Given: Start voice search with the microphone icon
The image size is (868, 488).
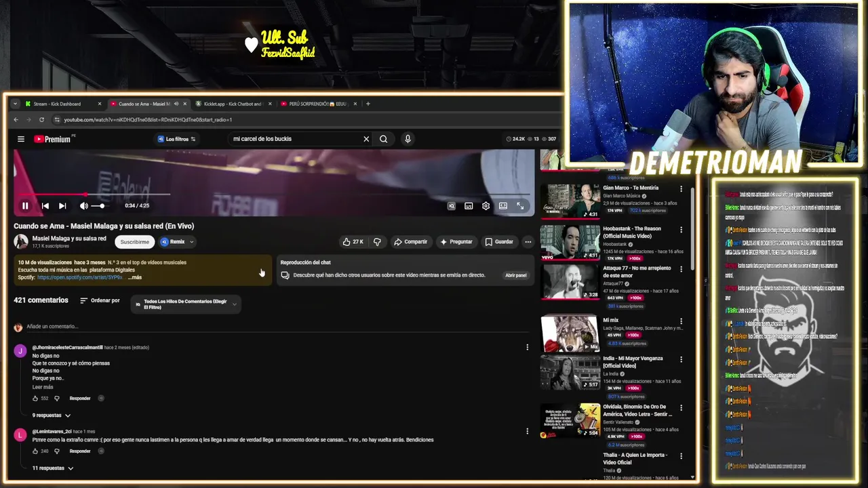Looking at the screenshot, I should coord(408,139).
